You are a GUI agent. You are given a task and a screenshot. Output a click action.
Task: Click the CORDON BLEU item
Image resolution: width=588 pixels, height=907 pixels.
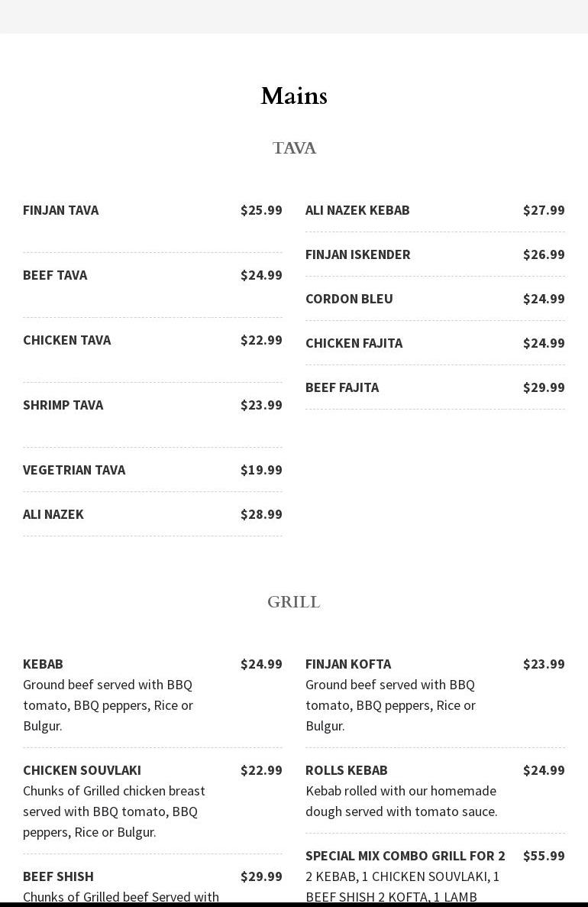point(349,299)
